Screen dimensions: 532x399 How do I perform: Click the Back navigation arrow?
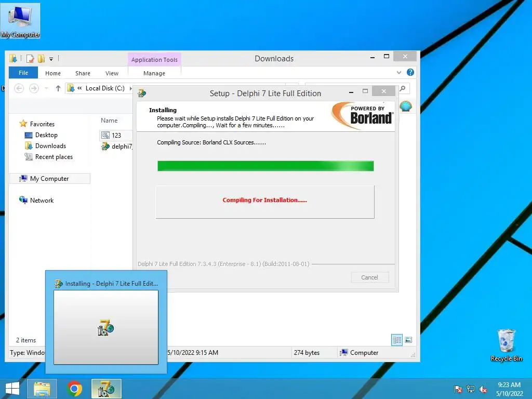pyautogui.click(x=19, y=88)
